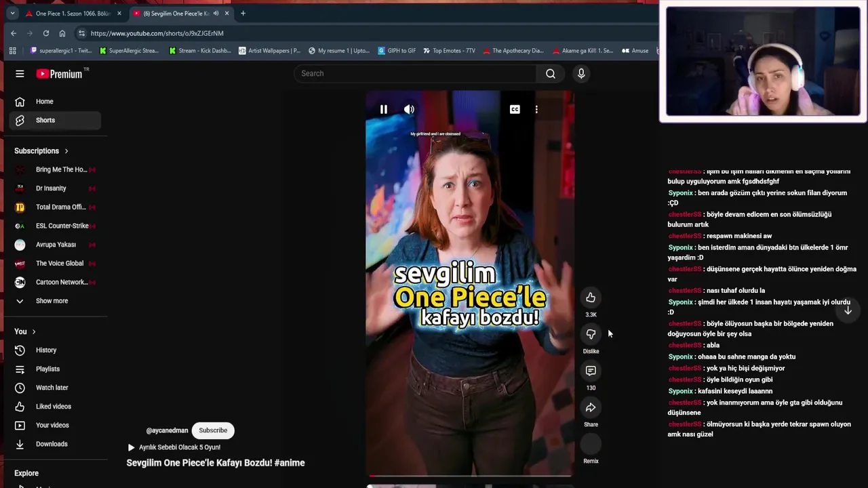Click the YouTube shorts URL address bar
The width and height of the screenshot is (868, 488).
(366, 33)
